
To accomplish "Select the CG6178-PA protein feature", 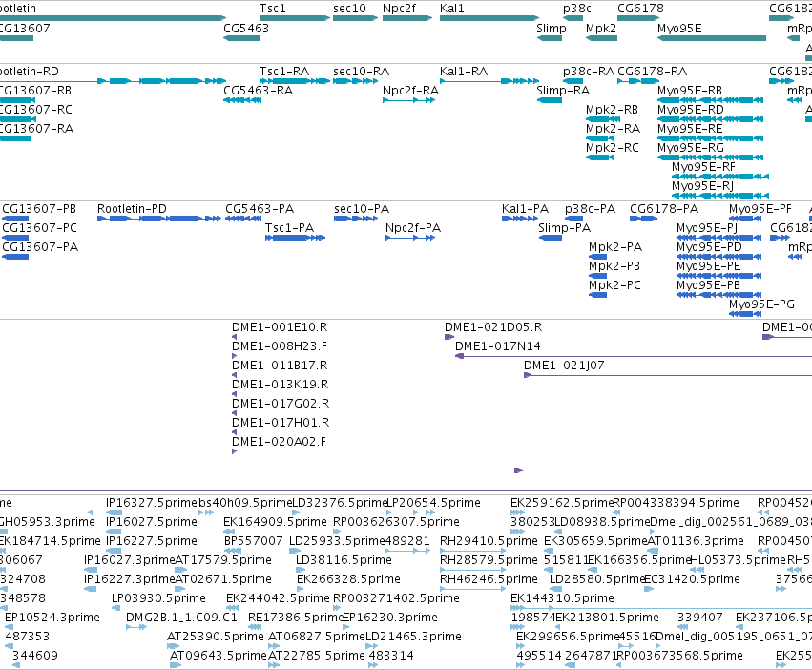I will 644,219.
